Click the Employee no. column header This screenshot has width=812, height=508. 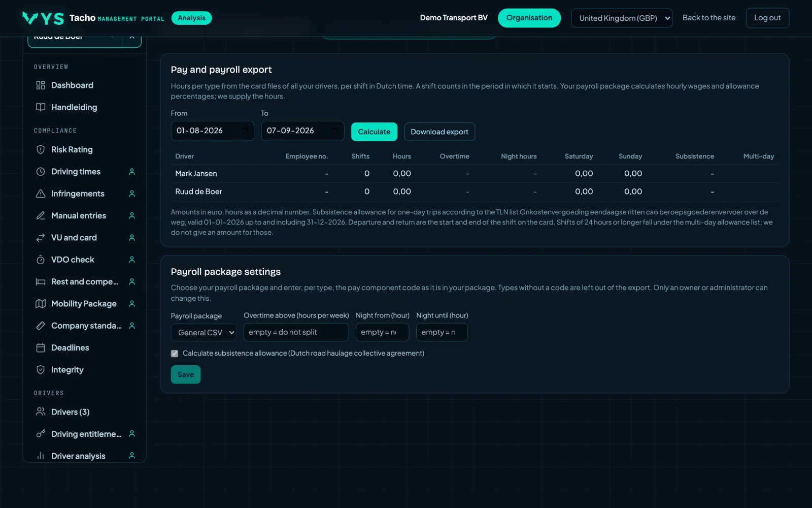pos(307,156)
